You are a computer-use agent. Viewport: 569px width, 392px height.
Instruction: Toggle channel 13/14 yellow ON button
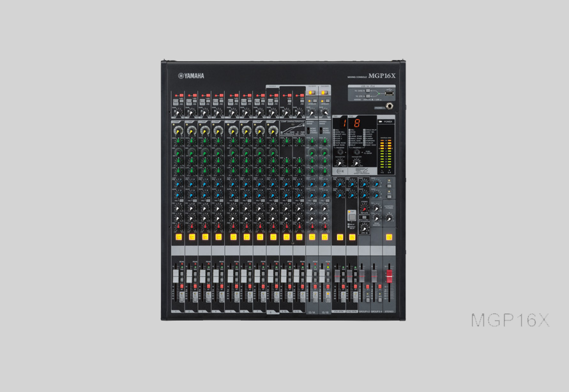(x=312, y=237)
